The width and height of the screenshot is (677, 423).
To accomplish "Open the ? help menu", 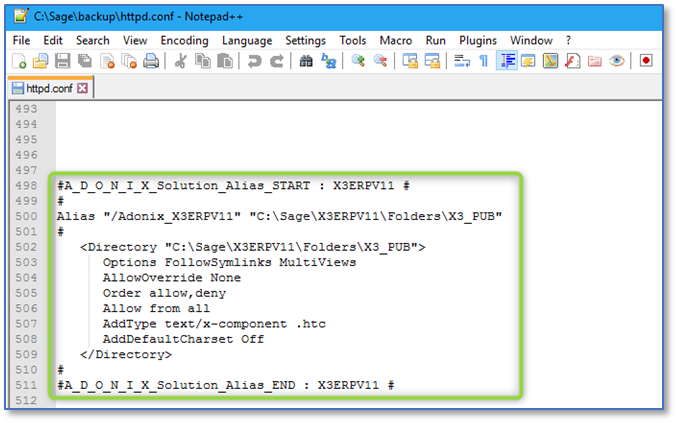I will [568, 40].
